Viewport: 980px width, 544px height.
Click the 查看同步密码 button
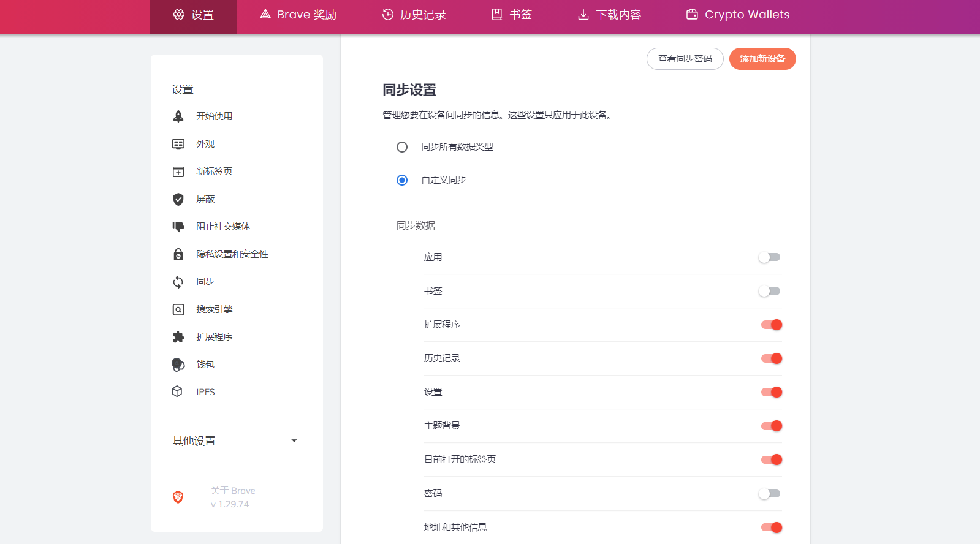(x=685, y=59)
